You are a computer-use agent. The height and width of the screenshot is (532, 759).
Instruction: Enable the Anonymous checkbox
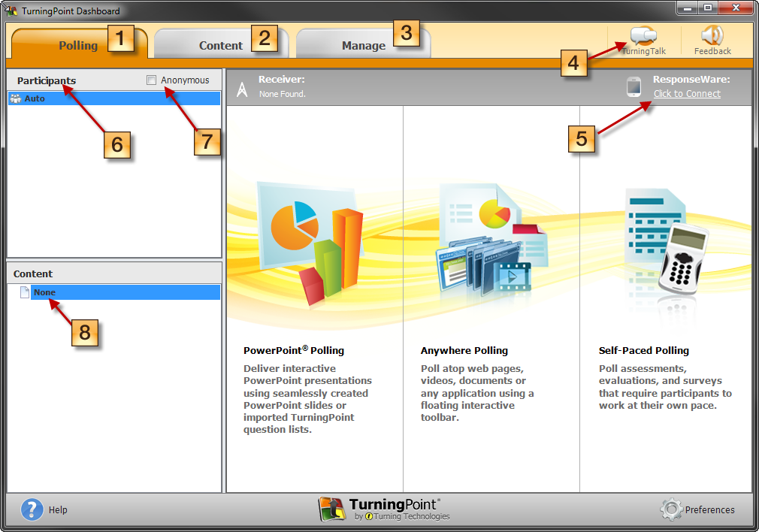coord(152,80)
